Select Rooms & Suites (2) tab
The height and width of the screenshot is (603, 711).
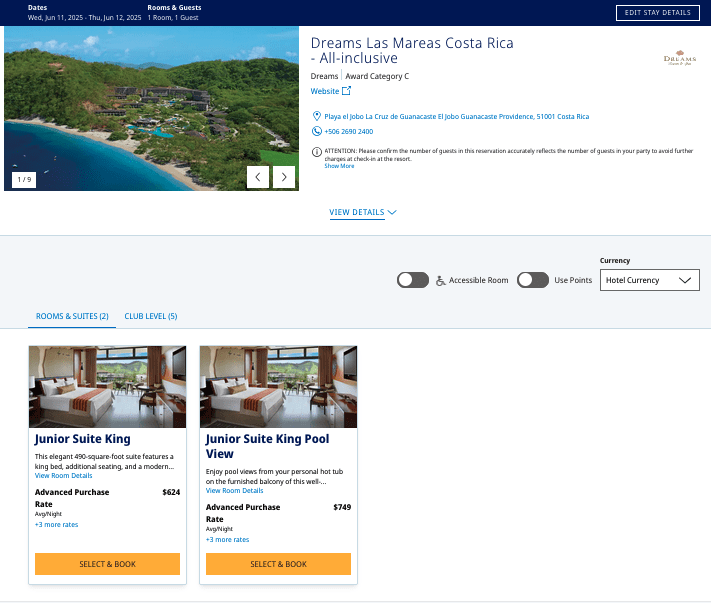point(72,316)
